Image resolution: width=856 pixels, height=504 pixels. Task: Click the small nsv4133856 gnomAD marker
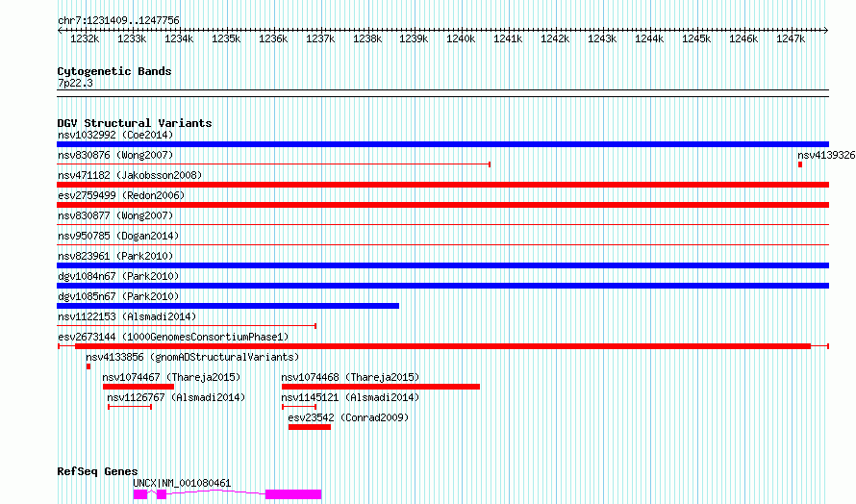click(x=88, y=366)
